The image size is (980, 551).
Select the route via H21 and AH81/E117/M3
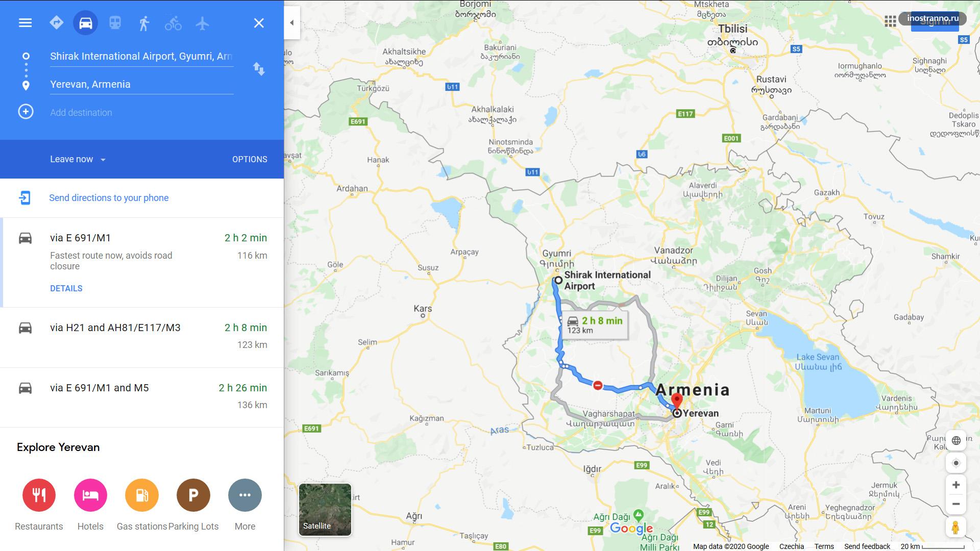point(142,337)
